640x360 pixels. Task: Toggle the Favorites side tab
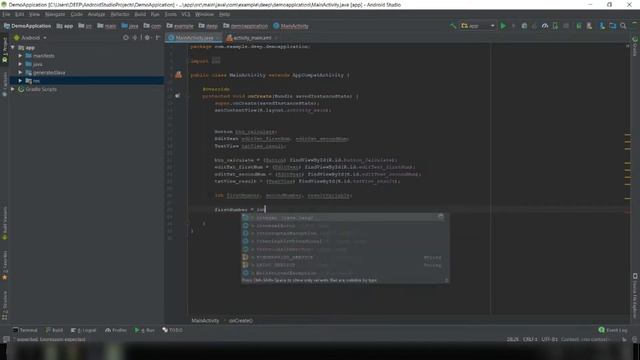tap(4, 265)
